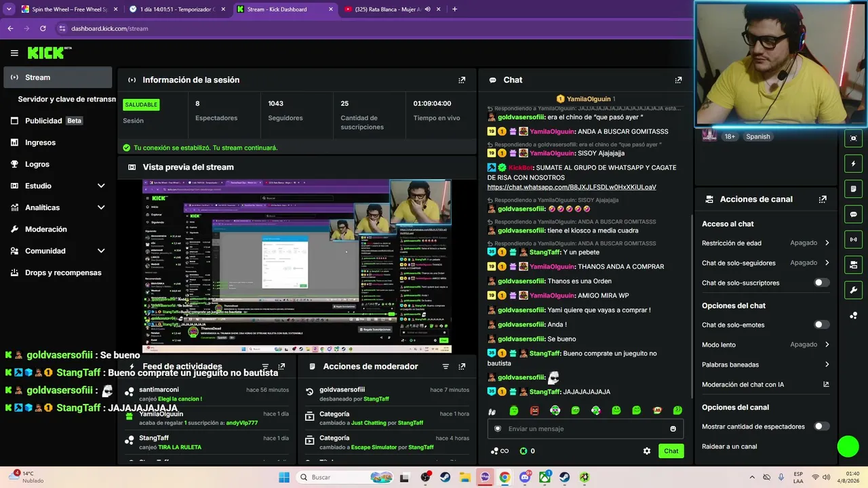
Task: Select the red angry emote in chat
Action: point(534,411)
